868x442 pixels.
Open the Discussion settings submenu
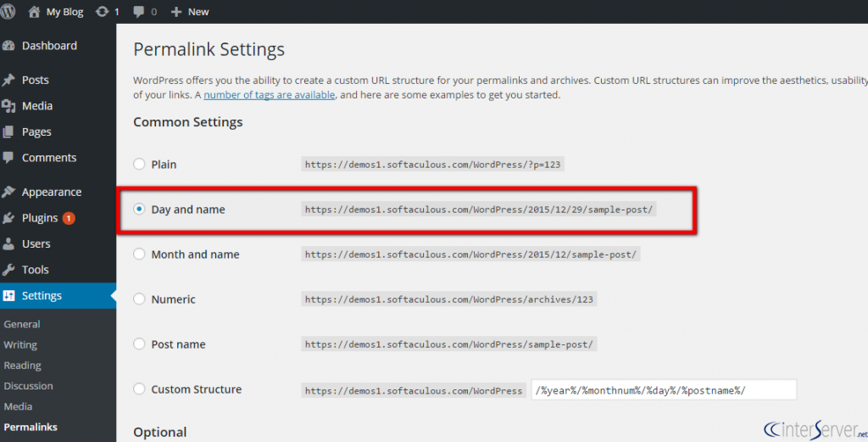coord(28,385)
